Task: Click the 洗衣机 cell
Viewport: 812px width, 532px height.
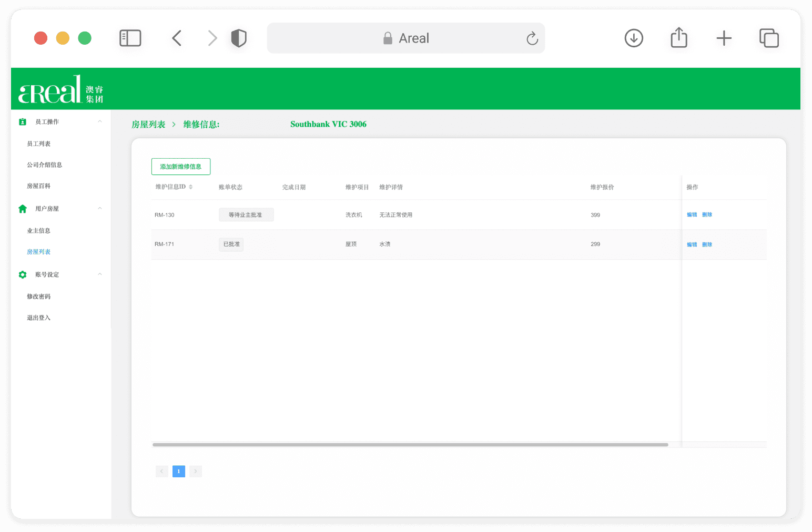Action: click(x=354, y=215)
